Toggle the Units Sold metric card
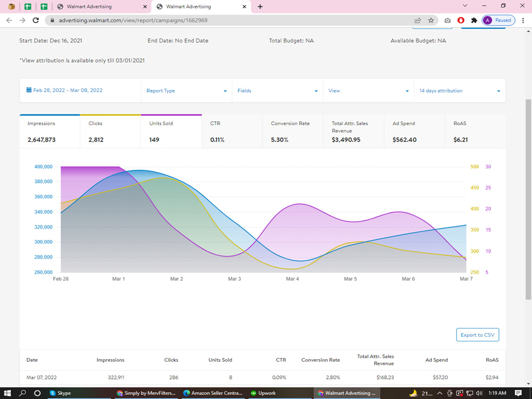 [171, 131]
